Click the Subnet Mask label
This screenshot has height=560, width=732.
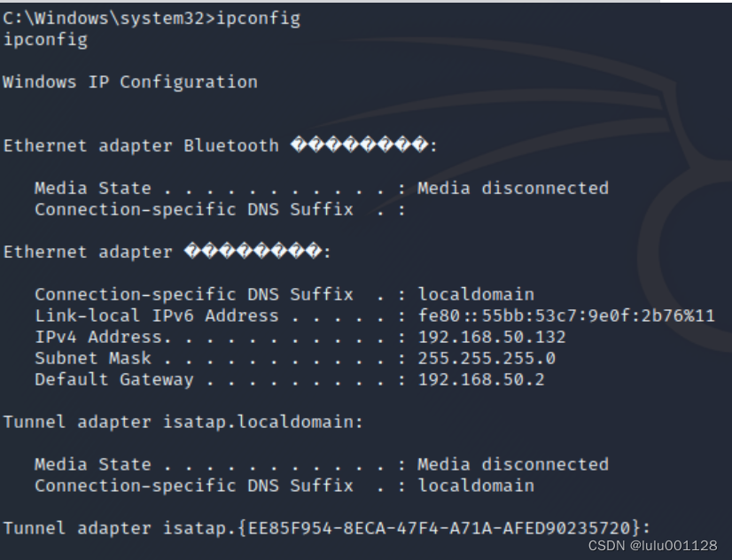92,359
